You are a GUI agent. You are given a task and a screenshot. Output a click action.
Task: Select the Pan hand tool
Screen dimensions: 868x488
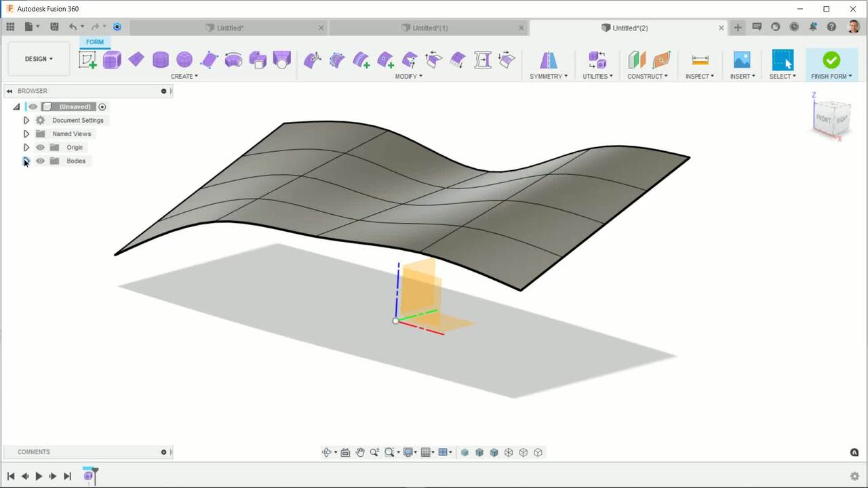click(x=360, y=452)
